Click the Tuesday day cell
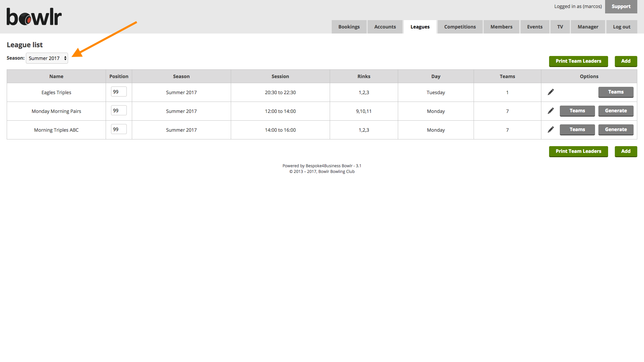This screenshot has height=362, width=644. [x=436, y=93]
